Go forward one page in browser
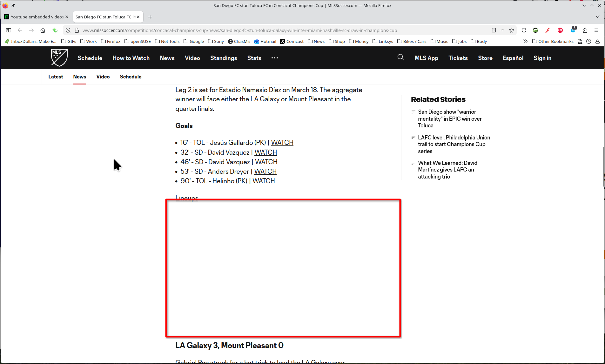 click(31, 30)
